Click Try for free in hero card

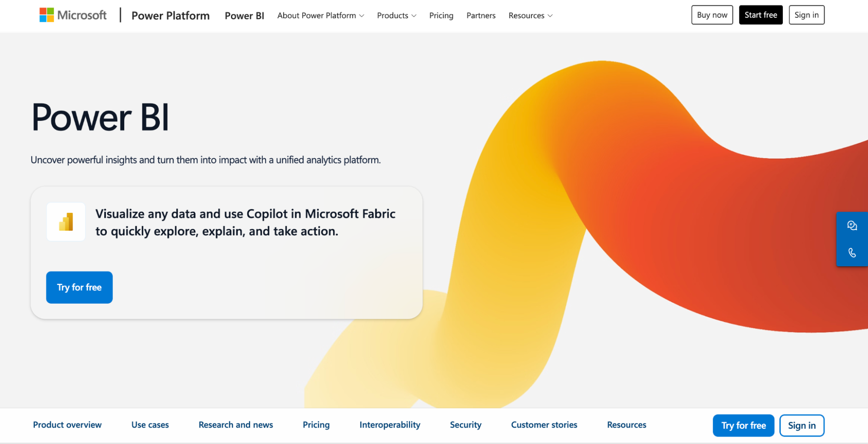[x=79, y=287]
